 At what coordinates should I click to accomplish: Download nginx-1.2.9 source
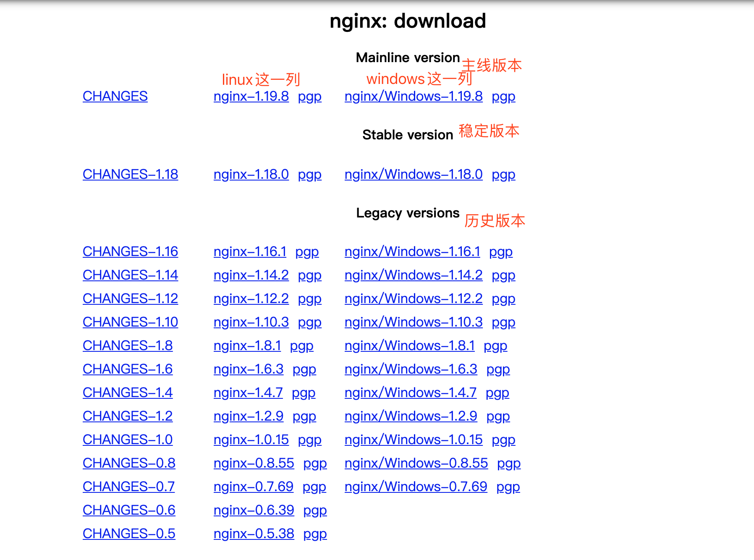[249, 416]
